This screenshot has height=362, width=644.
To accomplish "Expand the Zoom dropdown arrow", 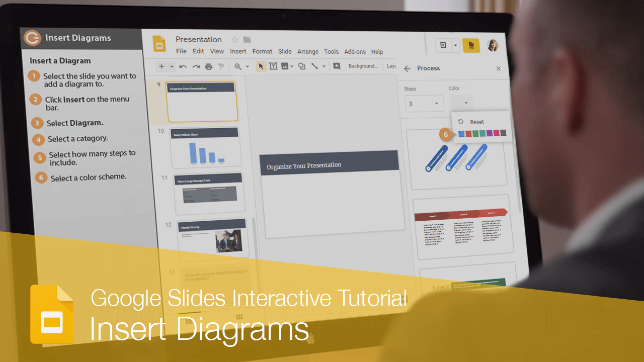I will coord(247,67).
